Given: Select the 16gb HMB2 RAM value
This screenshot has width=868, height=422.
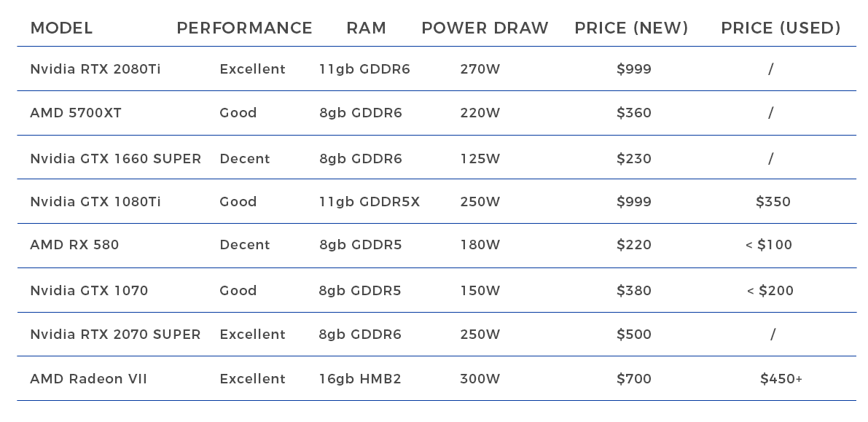Looking at the screenshot, I should (360, 379).
